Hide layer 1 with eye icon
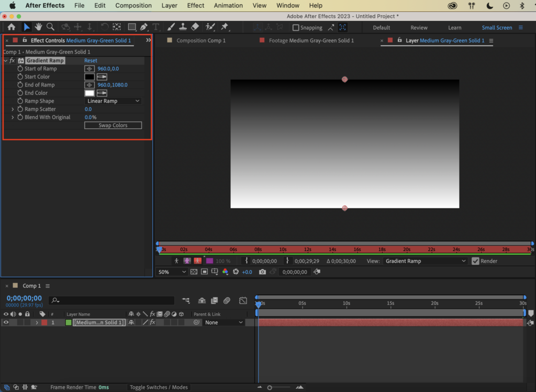Viewport: 536px width, 392px height. (x=6, y=323)
